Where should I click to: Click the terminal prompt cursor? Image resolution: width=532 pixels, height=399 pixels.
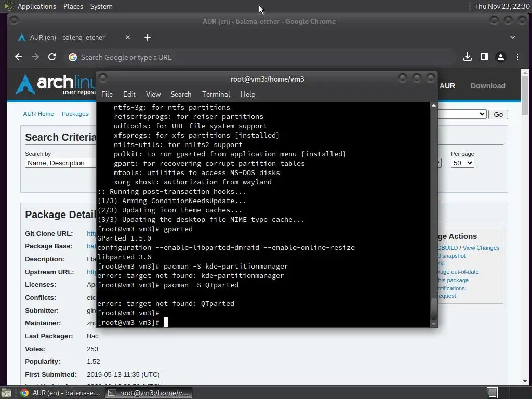pyautogui.click(x=166, y=322)
